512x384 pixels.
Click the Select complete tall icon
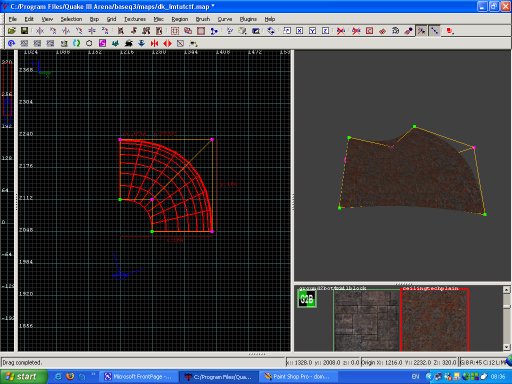click(120, 31)
